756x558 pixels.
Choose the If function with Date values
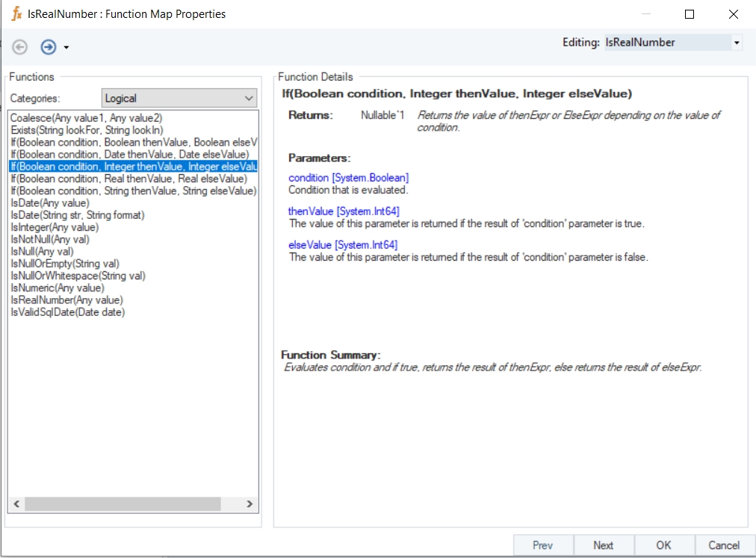129,155
